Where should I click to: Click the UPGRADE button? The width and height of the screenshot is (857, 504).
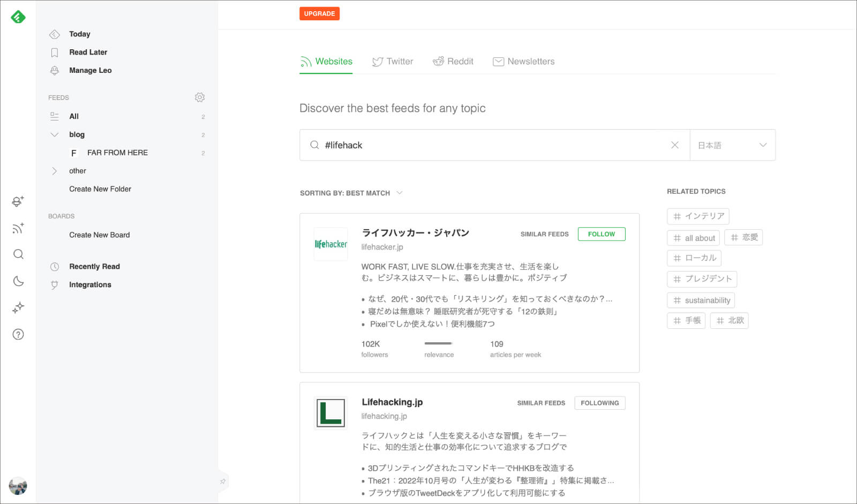point(319,13)
